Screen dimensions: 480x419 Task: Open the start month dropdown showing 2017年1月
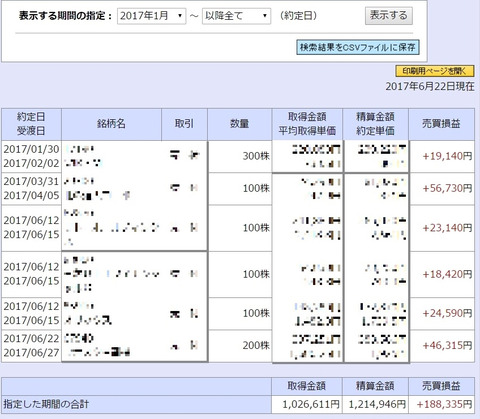[151, 16]
